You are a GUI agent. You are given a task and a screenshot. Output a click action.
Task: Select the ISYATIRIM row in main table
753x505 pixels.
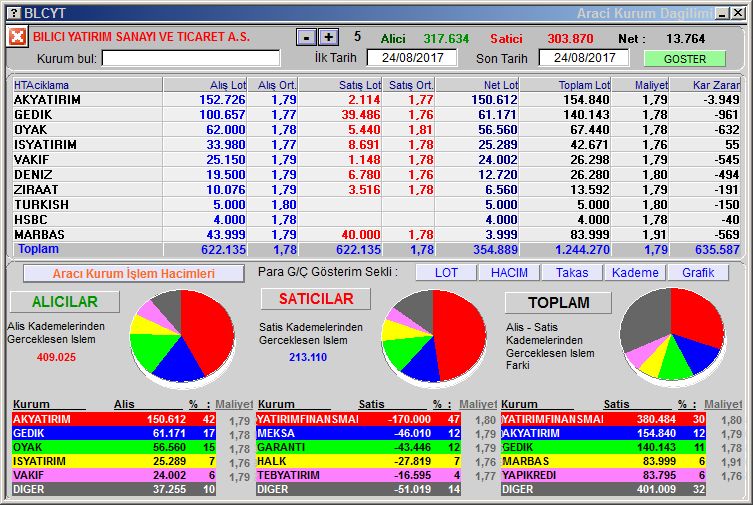376,144
